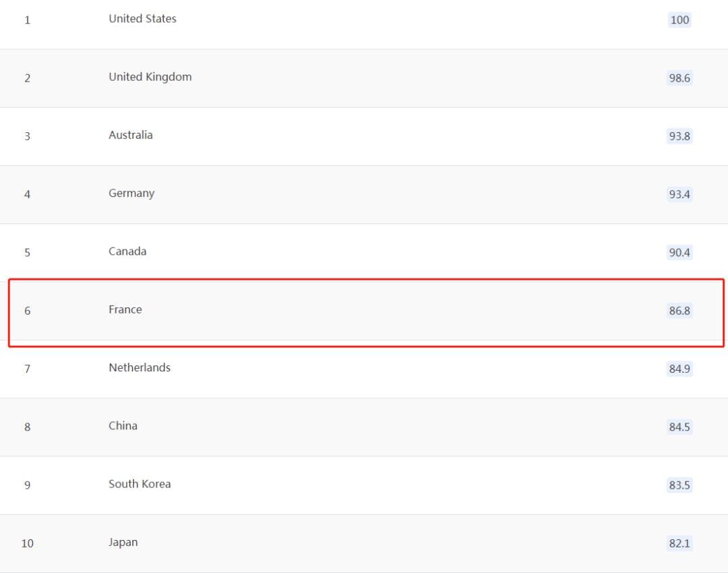This screenshot has height=573, width=728.
Task: Select the Germany country name
Action: pos(131,193)
